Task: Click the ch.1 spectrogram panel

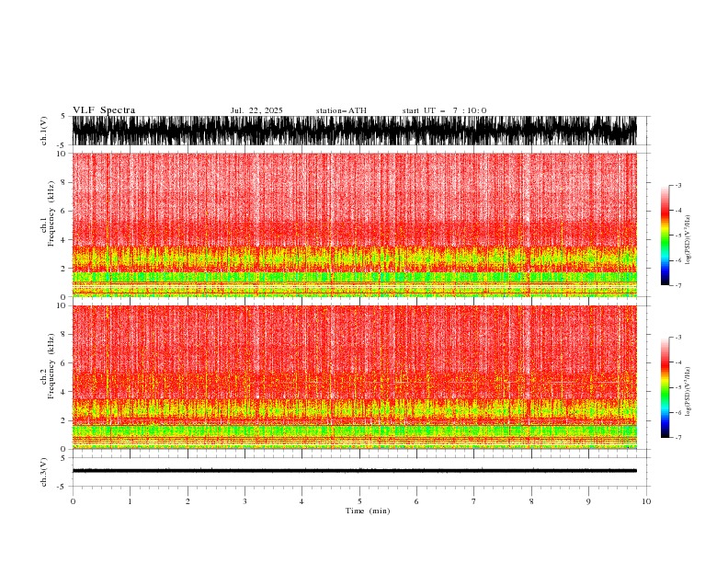Action: [355, 224]
